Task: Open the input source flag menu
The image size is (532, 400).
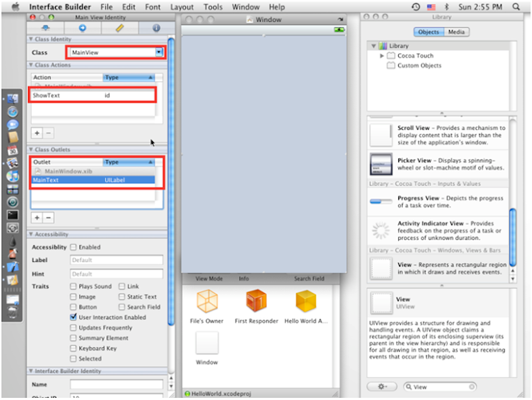Action: (432, 7)
